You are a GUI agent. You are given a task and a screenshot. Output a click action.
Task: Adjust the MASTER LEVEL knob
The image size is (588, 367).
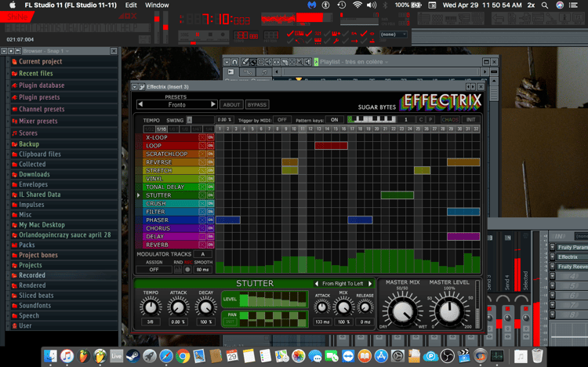click(x=449, y=311)
